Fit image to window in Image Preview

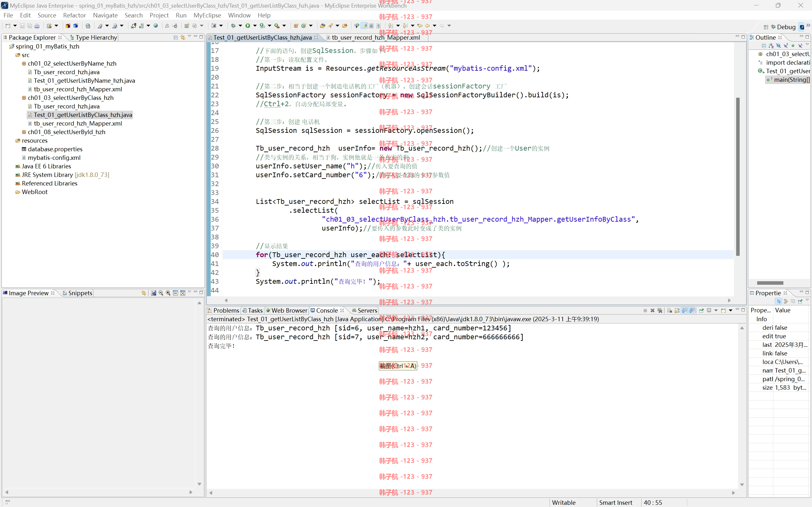(183, 293)
